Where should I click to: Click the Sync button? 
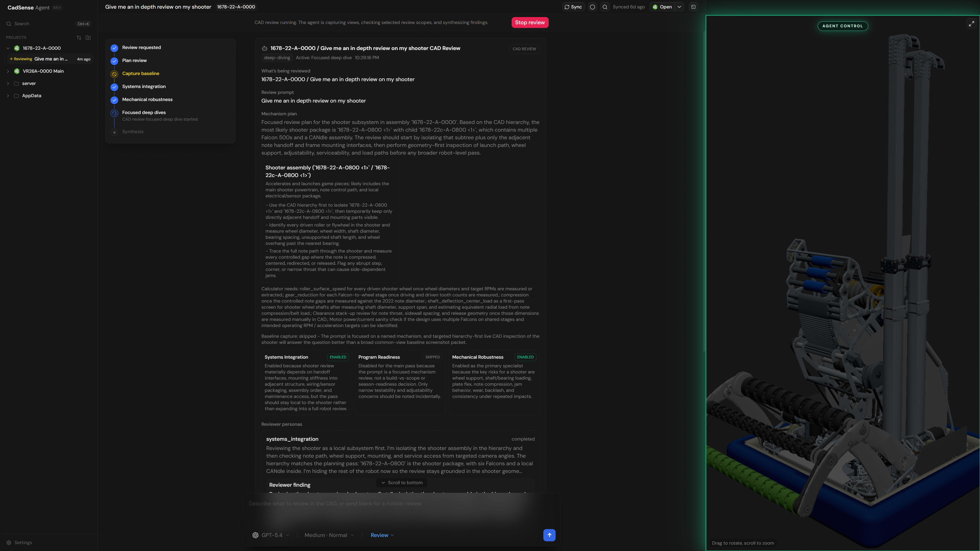(573, 7)
